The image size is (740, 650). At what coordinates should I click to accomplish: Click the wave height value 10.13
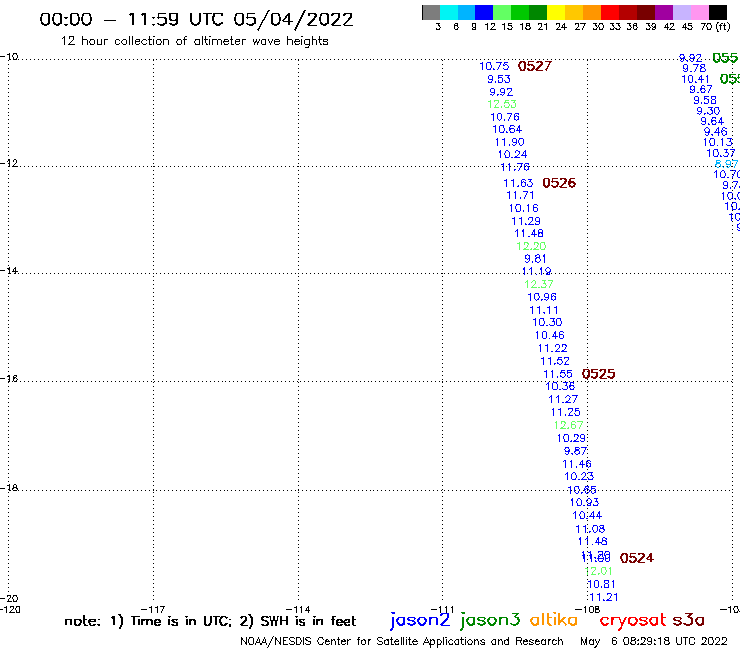point(718,143)
